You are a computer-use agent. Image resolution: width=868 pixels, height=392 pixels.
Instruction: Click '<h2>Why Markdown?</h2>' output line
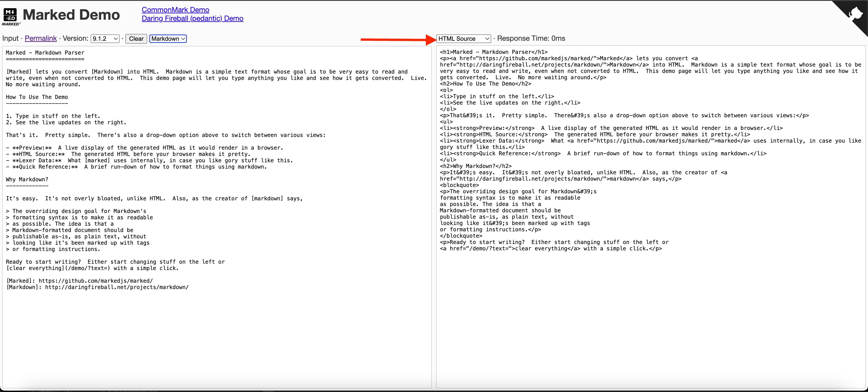point(476,166)
